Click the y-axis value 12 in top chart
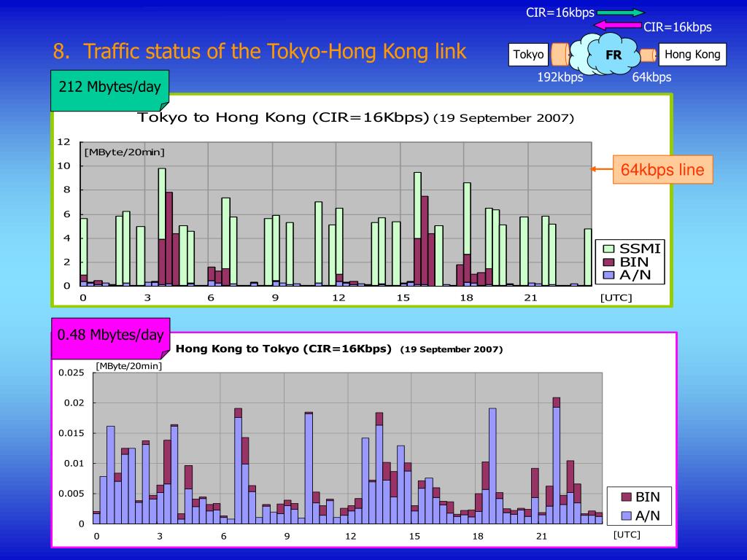Screen dimensions: 747x560 pyautogui.click(x=63, y=142)
